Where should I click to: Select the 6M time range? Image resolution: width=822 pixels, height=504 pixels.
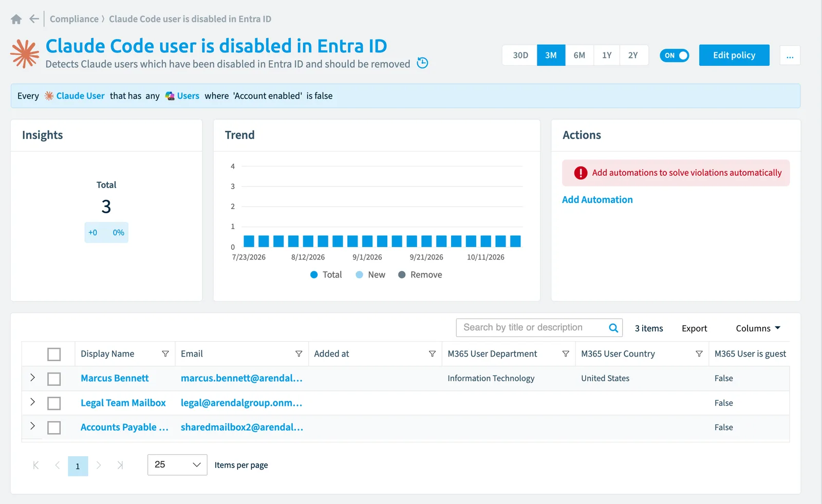click(x=580, y=55)
